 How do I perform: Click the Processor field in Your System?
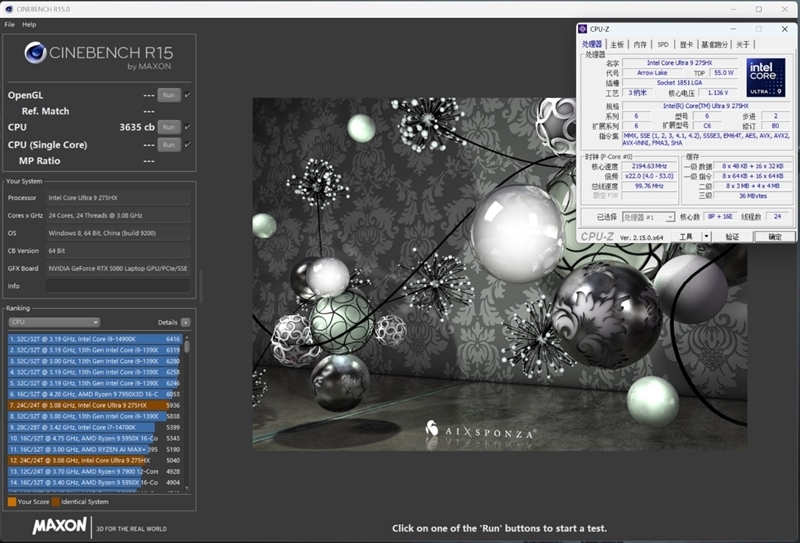point(118,198)
